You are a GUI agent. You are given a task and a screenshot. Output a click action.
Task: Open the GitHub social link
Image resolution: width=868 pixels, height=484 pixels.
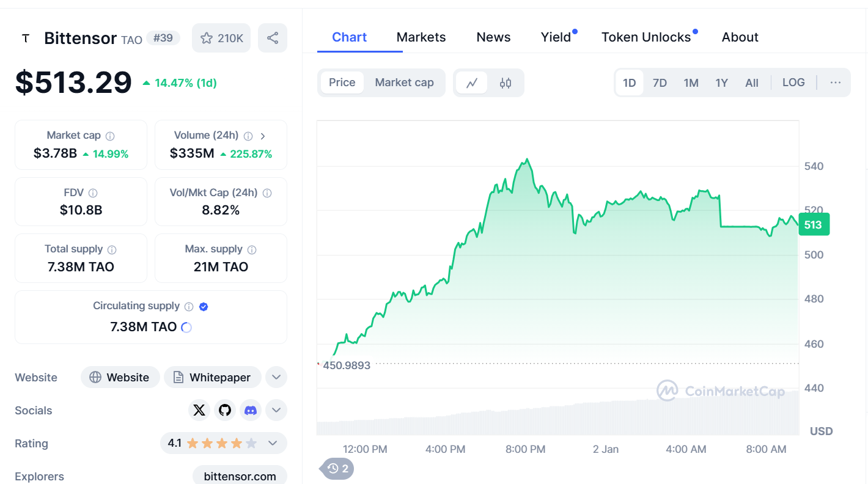tap(225, 410)
